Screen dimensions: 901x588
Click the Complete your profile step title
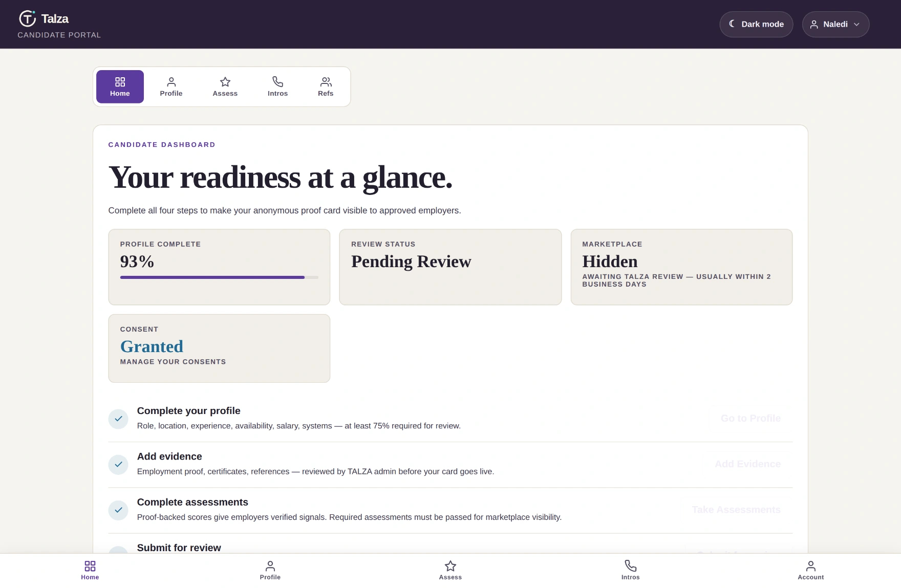[x=189, y=411]
